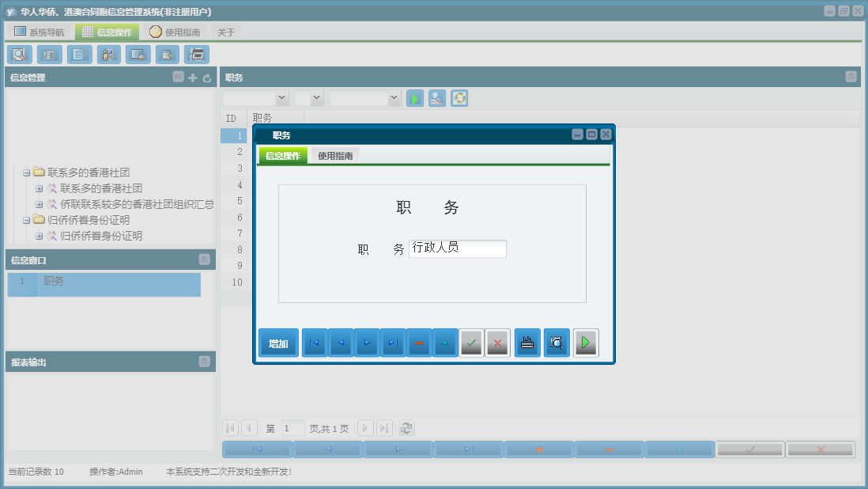868x489 pixels.
Task: Select the main 信息操作 tab
Action: point(108,32)
